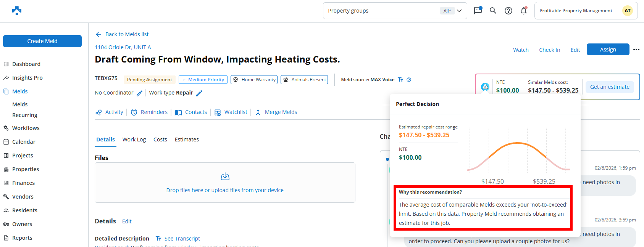The height and width of the screenshot is (247, 644).
Task: Switch to the Work Log tab
Action: point(134,140)
